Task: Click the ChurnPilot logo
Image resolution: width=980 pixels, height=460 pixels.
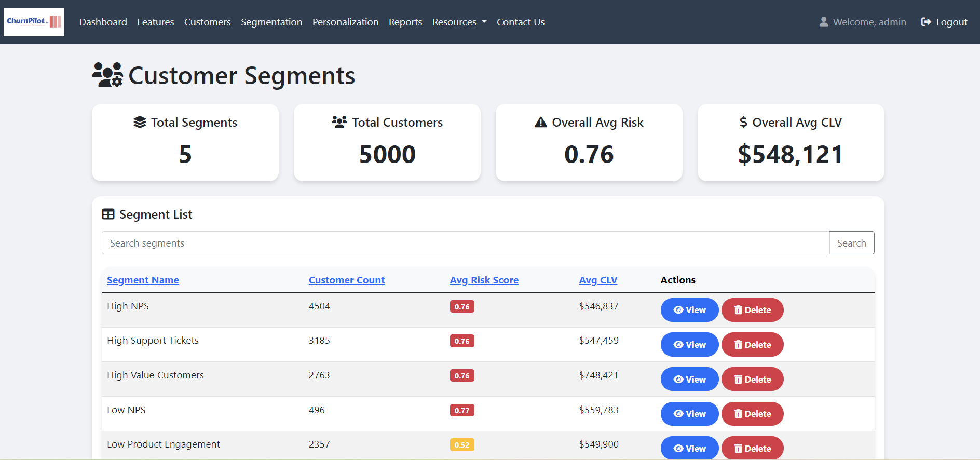Action: (34, 22)
